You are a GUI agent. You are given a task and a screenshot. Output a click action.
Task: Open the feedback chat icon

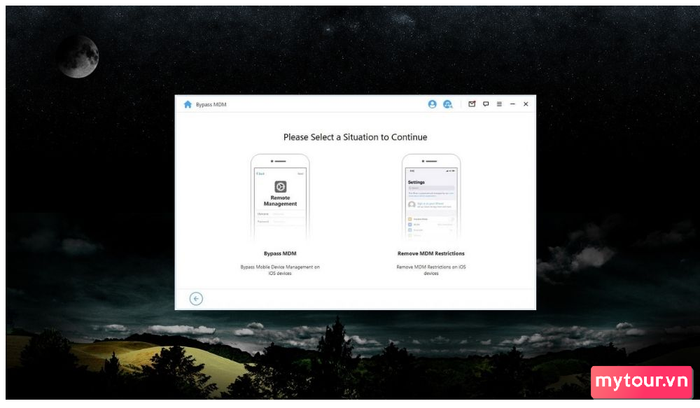[486, 104]
